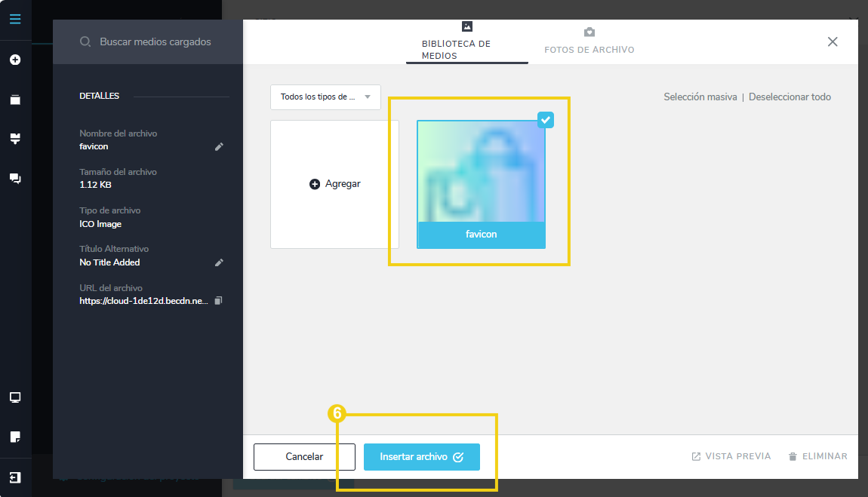Switch to the Fotos de Archivo tab
This screenshot has width=868, height=497.
point(589,42)
